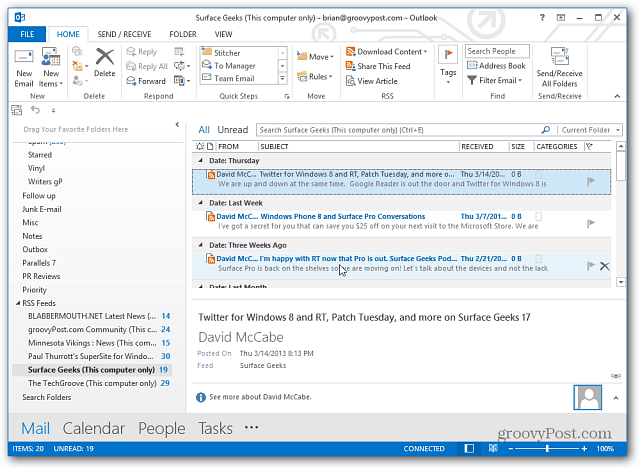The width and height of the screenshot is (640, 469).
Task: Switch to SEND / RECEIVE tab
Action: coord(124,34)
